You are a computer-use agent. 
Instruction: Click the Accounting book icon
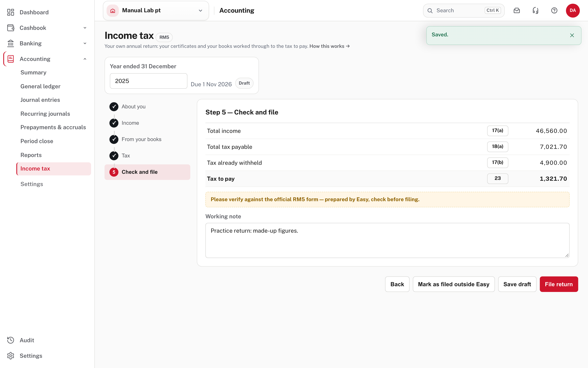10,59
